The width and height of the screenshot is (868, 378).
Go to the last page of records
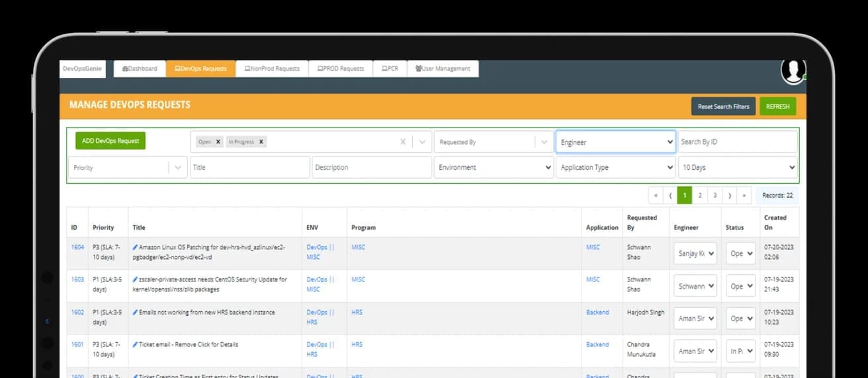(x=744, y=196)
